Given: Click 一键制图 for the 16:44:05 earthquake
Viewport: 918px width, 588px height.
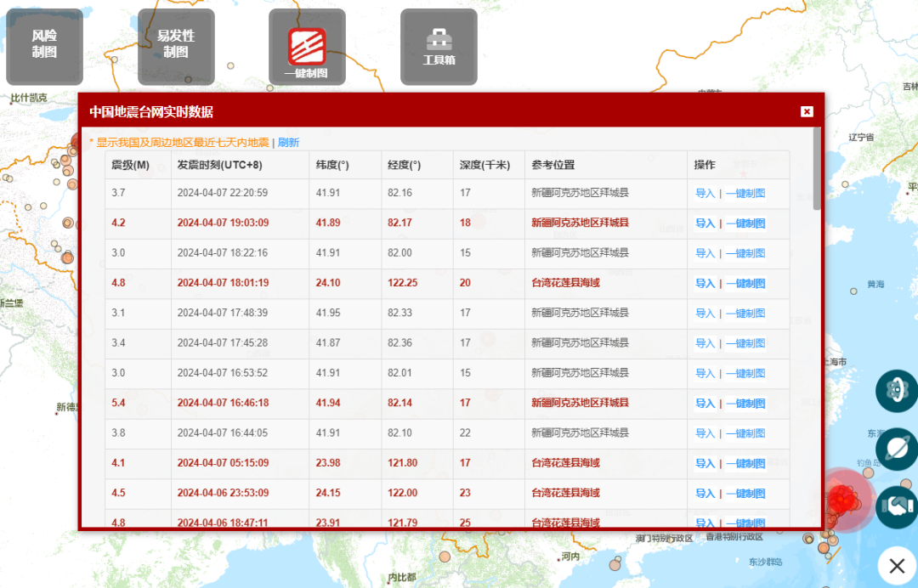Looking at the screenshot, I should click(746, 433).
